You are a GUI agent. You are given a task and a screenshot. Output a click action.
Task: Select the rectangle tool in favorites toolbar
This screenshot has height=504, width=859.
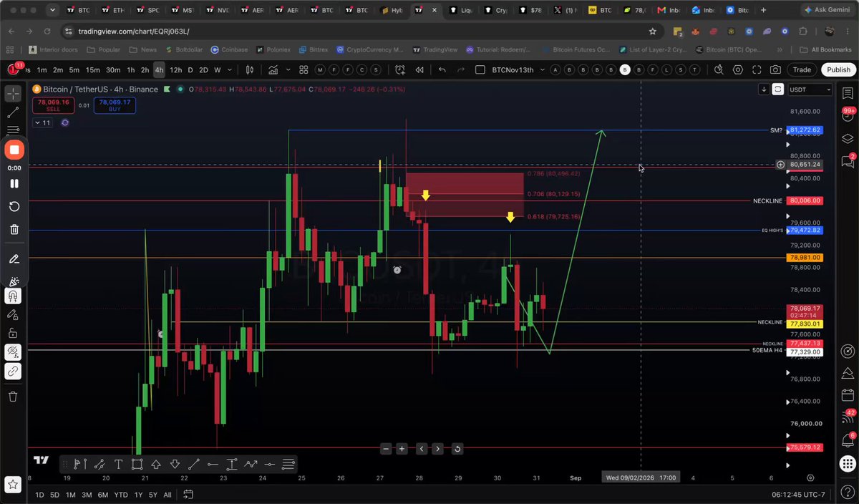click(x=137, y=464)
